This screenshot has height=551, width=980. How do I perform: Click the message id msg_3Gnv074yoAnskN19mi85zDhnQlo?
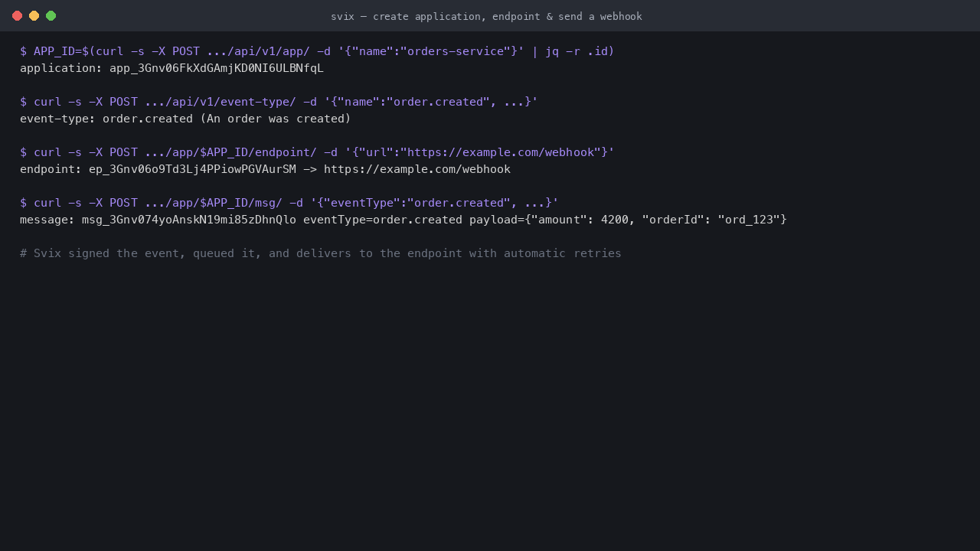(x=189, y=220)
